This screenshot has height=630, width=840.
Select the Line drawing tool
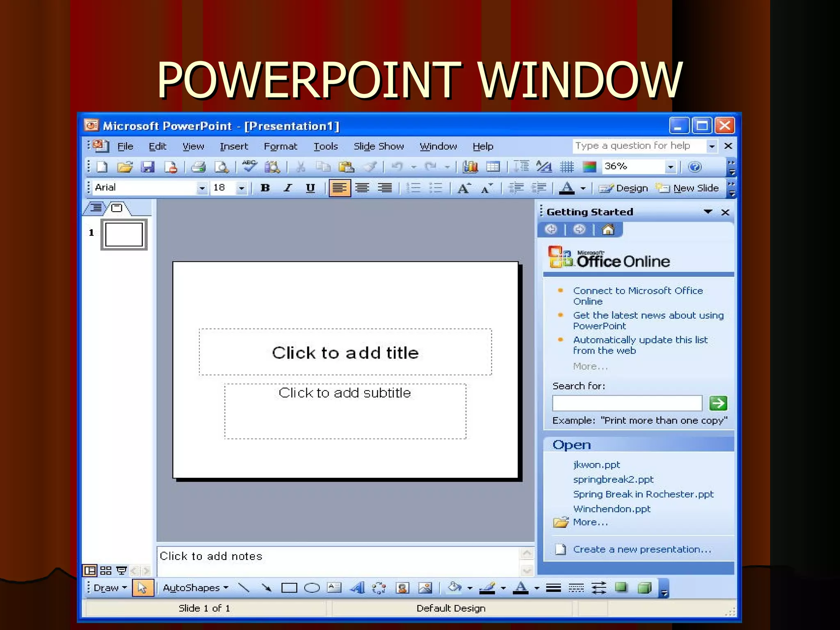point(244,588)
